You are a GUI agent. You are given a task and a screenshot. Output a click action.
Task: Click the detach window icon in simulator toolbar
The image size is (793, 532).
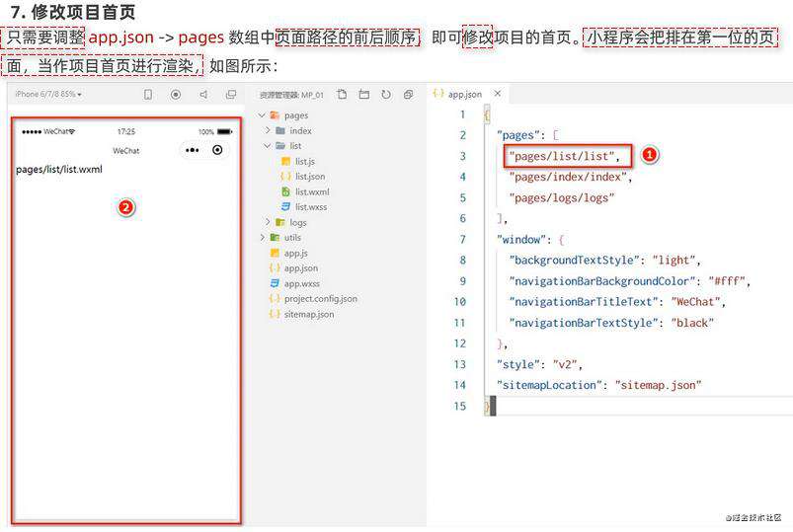click(231, 95)
